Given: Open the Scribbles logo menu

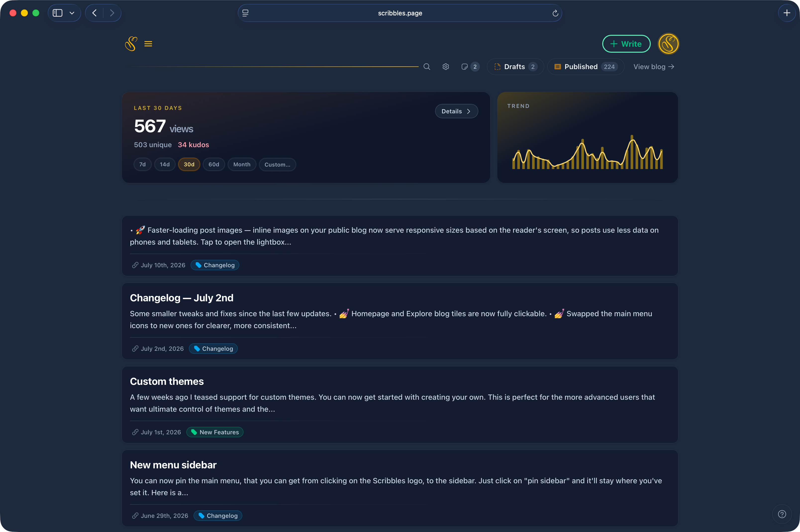Looking at the screenshot, I should tap(131, 44).
